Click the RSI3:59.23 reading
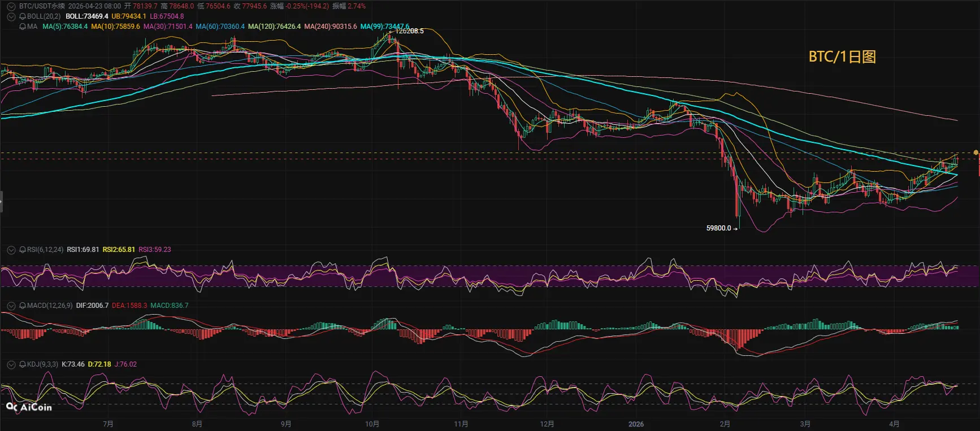This screenshot has height=431, width=980. [155, 250]
